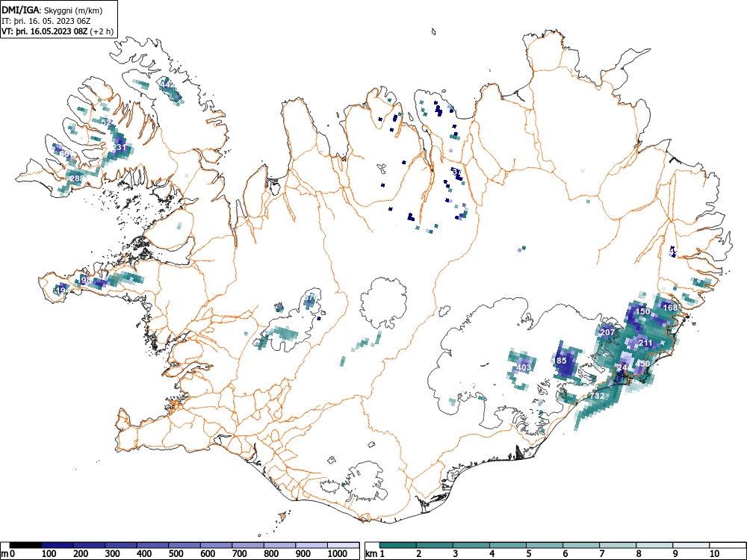Screen dimensions: 747x560
Task: Select the pale teal swatch between 7 and 8 km
Action: 619,545
